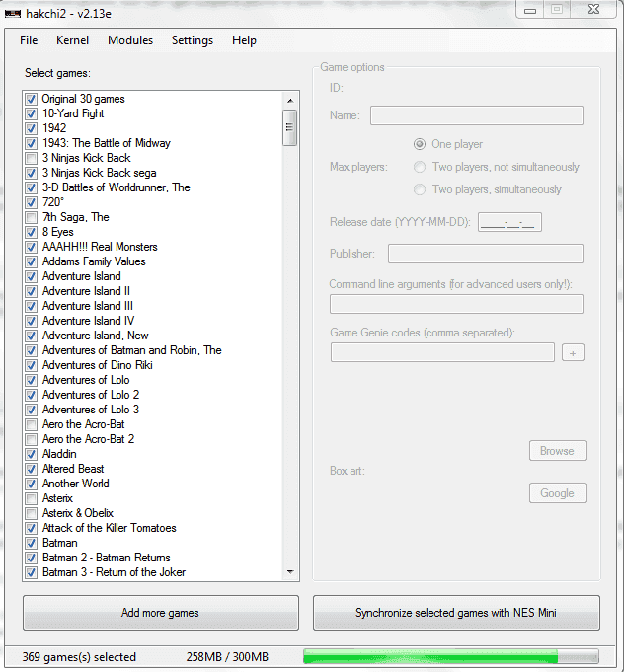Toggle the Batman checkbox
The image size is (624, 672).
[31, 543]
